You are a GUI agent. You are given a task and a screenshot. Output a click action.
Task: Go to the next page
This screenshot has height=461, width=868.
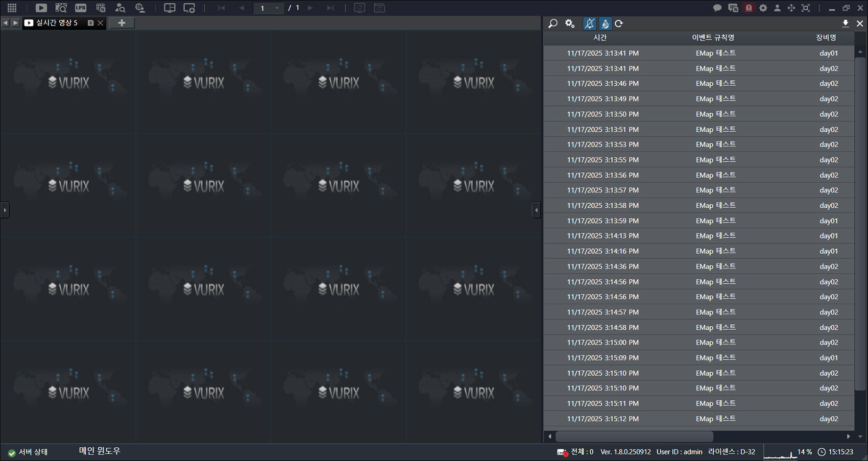[x=310, y=8]
